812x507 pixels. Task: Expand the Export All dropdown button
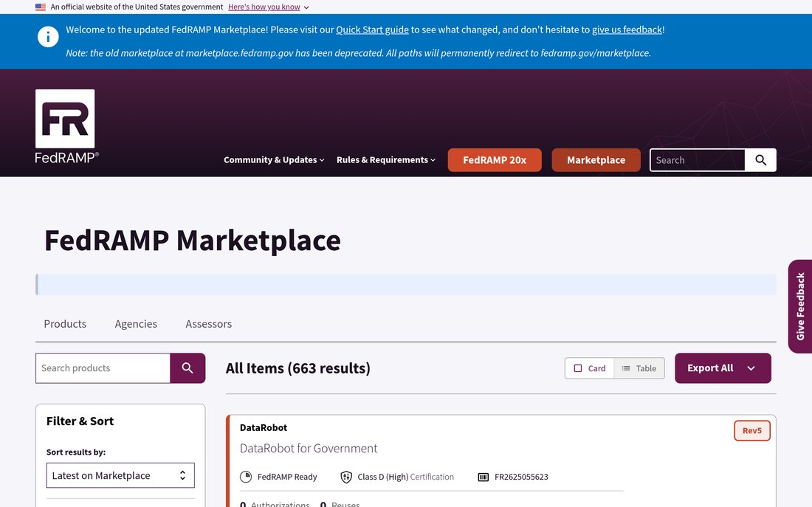pyautogui.click(x=723, y=368)
